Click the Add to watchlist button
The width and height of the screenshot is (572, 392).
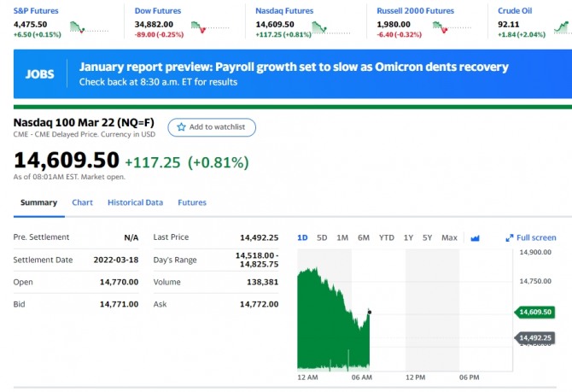[212, 127]
